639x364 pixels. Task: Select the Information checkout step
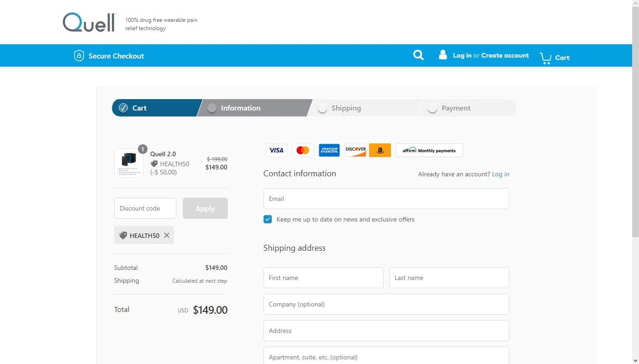(254, 108)
